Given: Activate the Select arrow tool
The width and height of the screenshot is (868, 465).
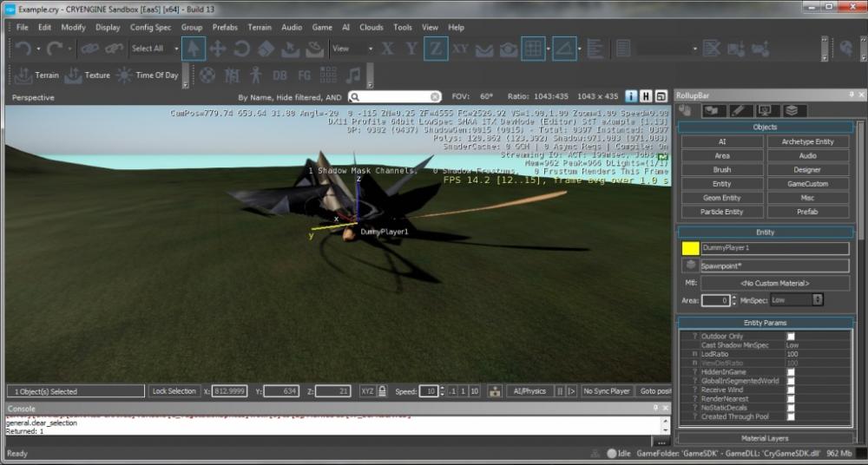Looking at the screenshot, I should [x=194, y=49].
